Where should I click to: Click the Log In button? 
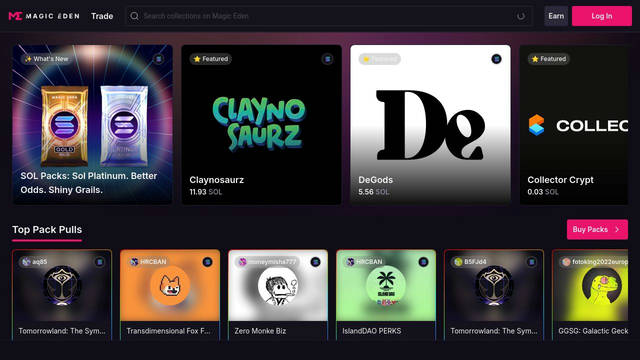click(602, 16)
